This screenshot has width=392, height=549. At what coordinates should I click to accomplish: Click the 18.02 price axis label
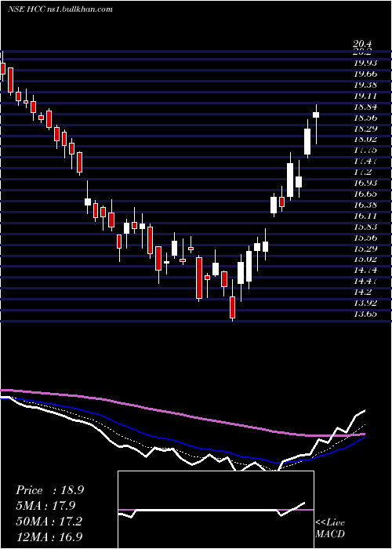pos(365,140)
